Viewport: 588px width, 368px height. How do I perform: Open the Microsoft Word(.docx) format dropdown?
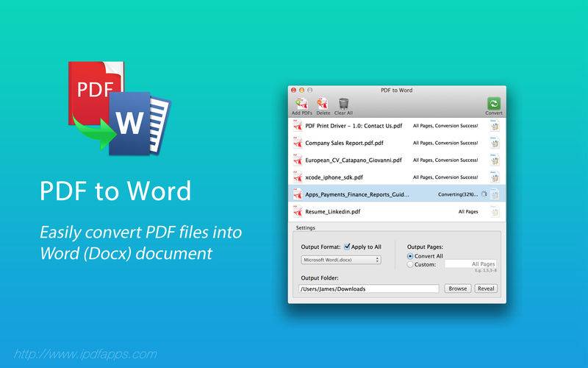(341, 260)
